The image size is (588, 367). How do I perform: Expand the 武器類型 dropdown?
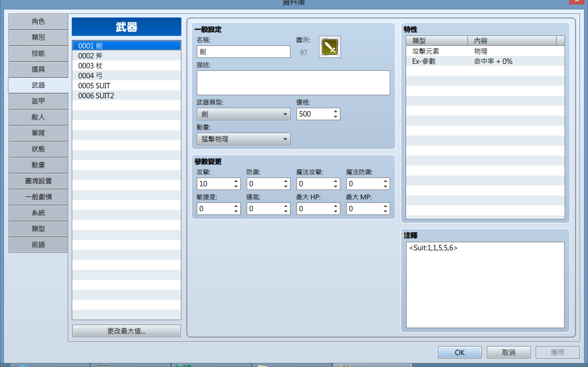(243, 114)
